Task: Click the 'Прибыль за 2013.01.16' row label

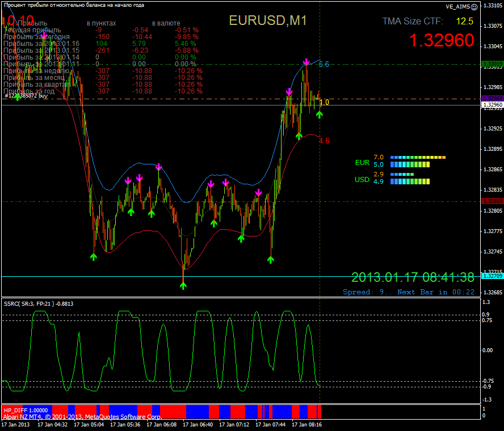Action: tap(41, 43)
